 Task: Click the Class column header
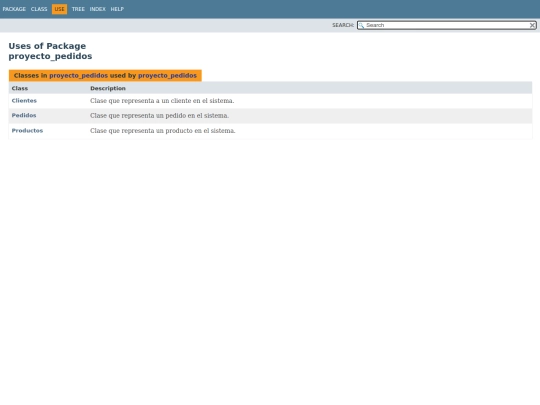coord(20,88)
